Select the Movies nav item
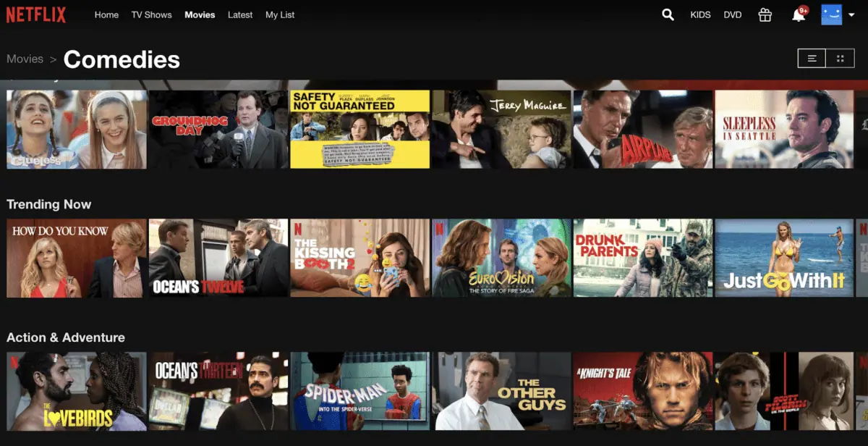The height and width of the screenshot is (446, 868). [x=200, y=14]
